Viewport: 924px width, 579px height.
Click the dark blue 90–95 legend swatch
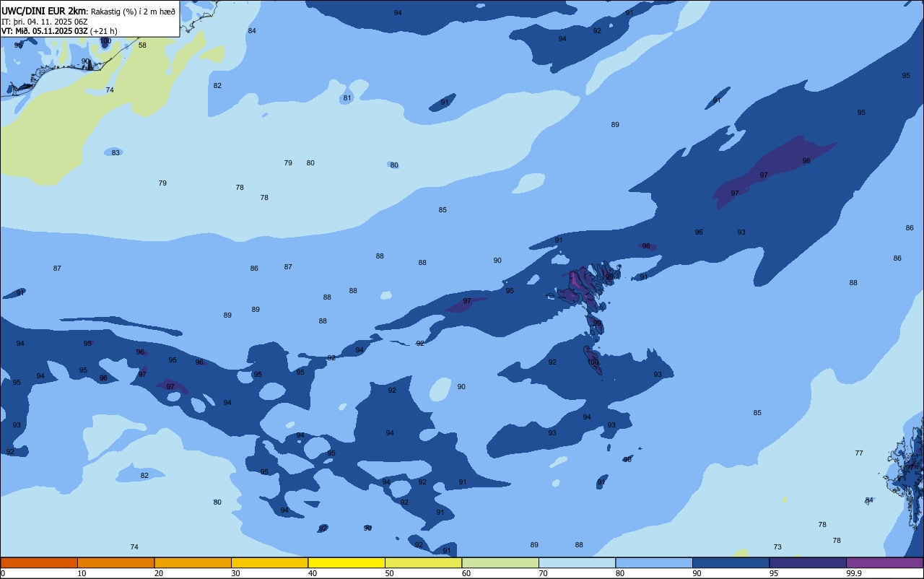(731, 562)
